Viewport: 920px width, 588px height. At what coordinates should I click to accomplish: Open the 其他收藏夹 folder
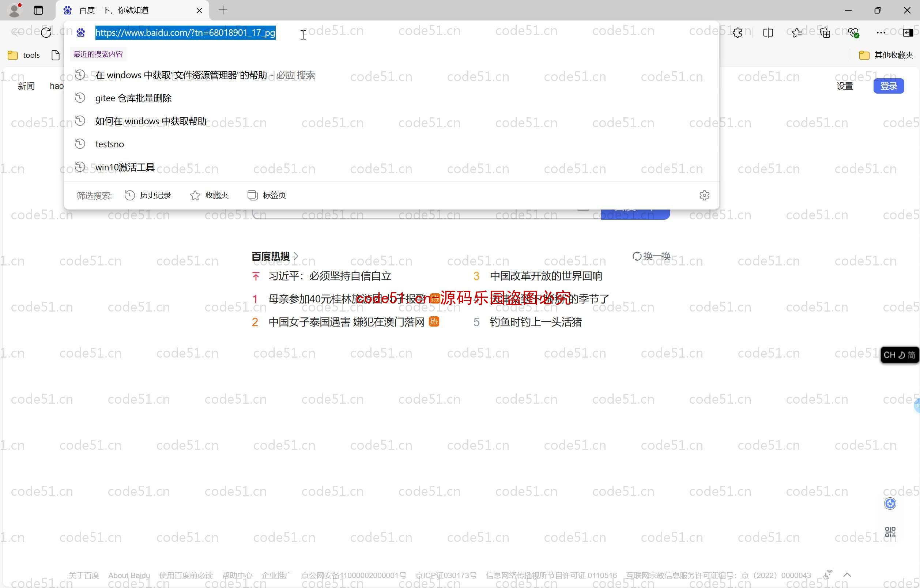point(886,55)
